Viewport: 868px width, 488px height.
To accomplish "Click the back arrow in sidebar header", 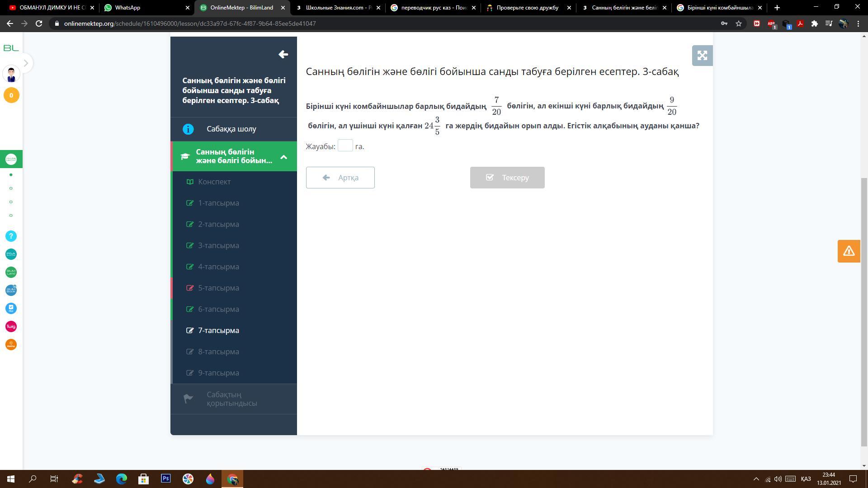I will [283, 55].
